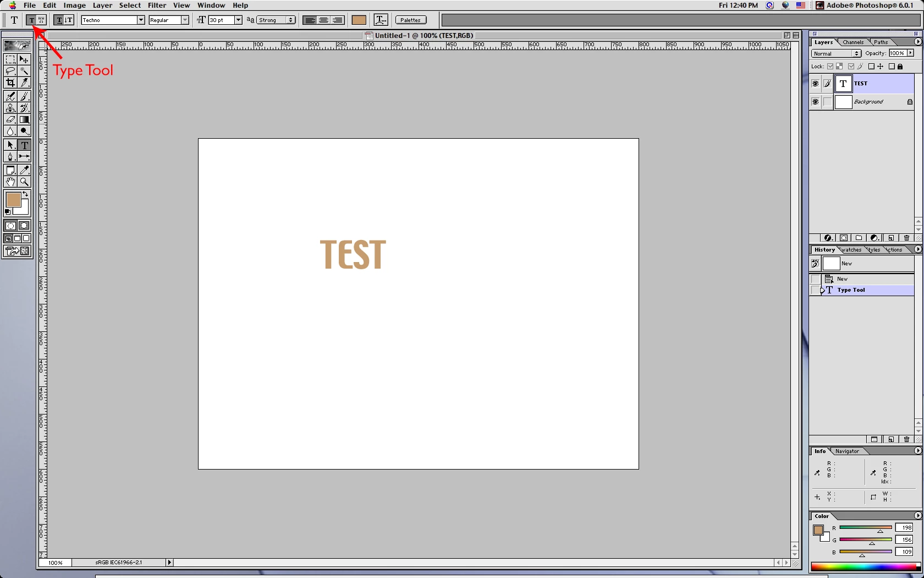Swap foreground and background colors
Screen dimensions: 924x578
[x=25, y=194]
